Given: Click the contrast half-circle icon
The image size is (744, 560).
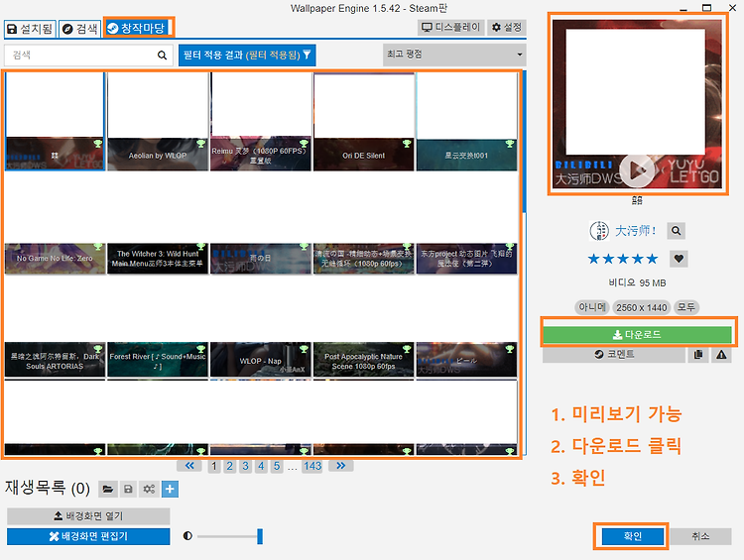Looking at the screenshot, I should pyautogui.click(x=187, y=536).
